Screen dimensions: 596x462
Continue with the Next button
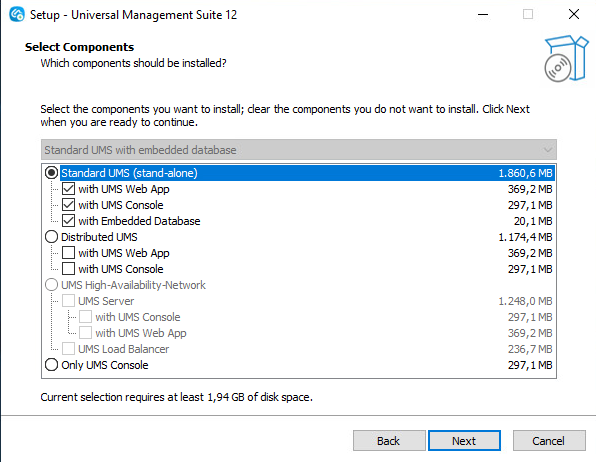464,441
